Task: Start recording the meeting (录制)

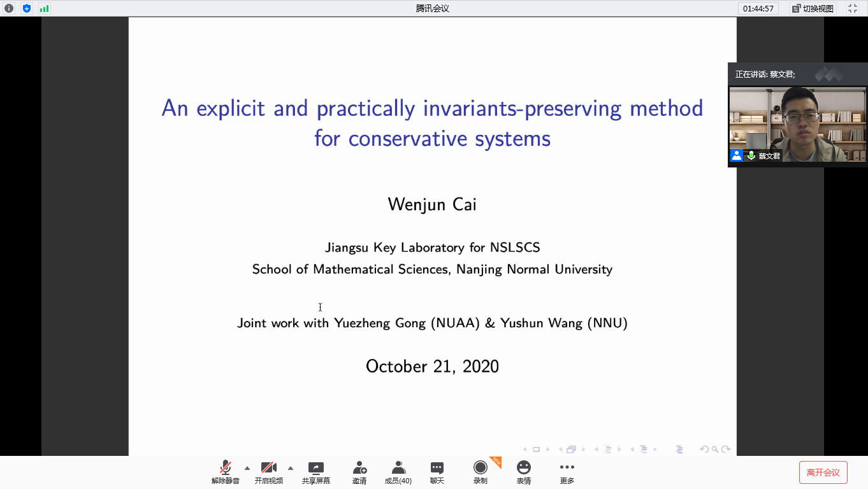Action: (x=480, y=472)
